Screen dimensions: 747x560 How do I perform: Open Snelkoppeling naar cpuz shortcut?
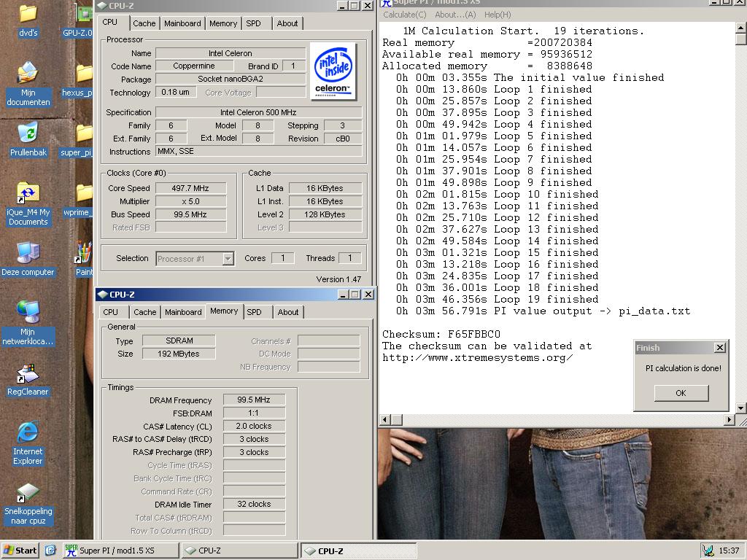pos(28,494)
